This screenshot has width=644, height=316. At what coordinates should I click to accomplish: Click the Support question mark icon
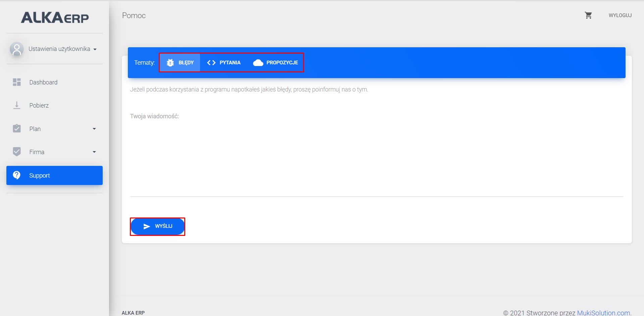(16, 175)
